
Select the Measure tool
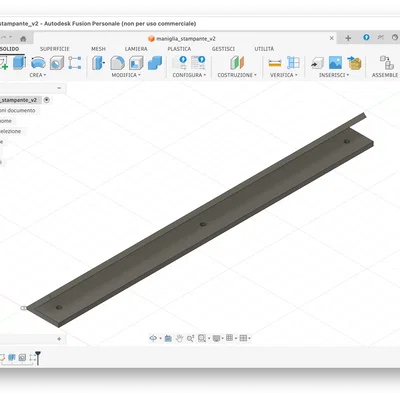pos(275,63)
